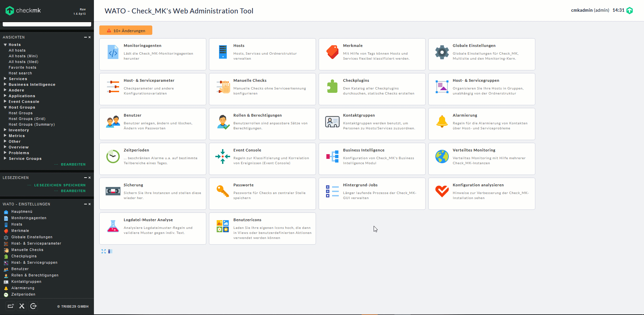Open the Globale Einstellungen gear icon
644x315 pixels.
click(442, 52)
